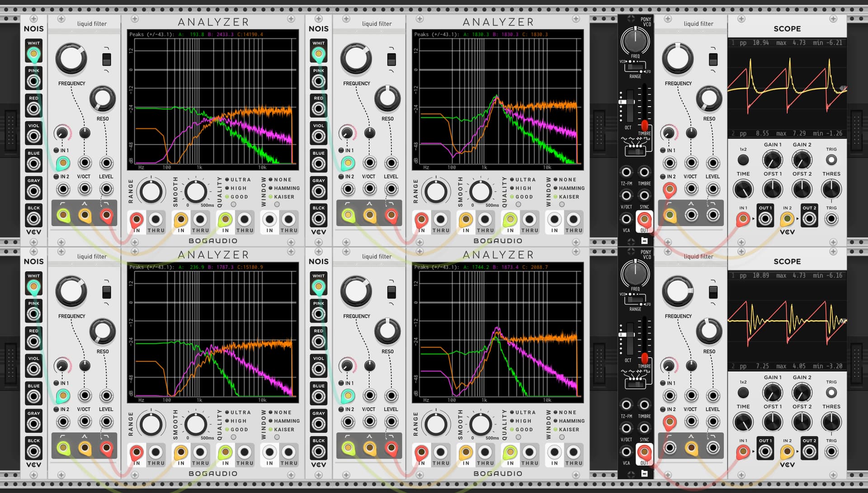The width and height of the screenshot is (868, 493).
Task: Click V/OCT input jack on bottom PONY VCO
Action: 626,428
